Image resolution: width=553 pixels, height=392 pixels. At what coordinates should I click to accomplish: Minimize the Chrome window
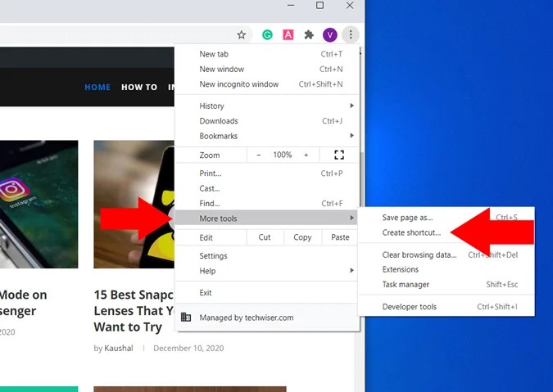tap(291, 5)
